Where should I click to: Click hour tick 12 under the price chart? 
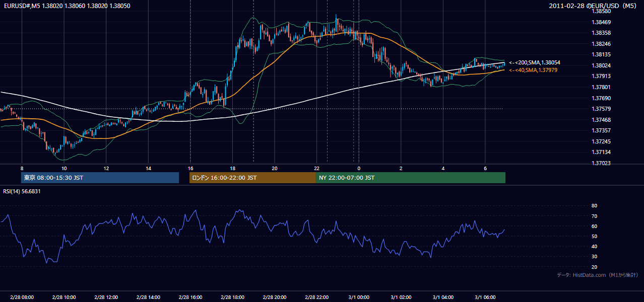[106, 168]
